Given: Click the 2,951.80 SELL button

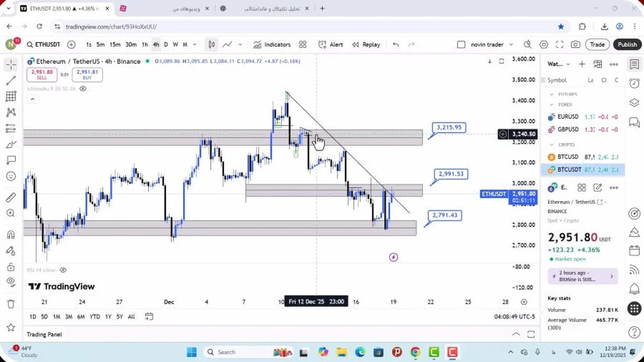Looking at the screenshot, I should [x=42, y=75].
